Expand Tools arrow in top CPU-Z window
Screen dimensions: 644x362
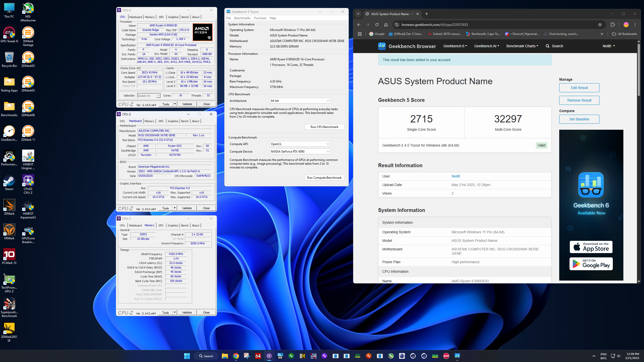pyautogui.click(x=175, y=104)
